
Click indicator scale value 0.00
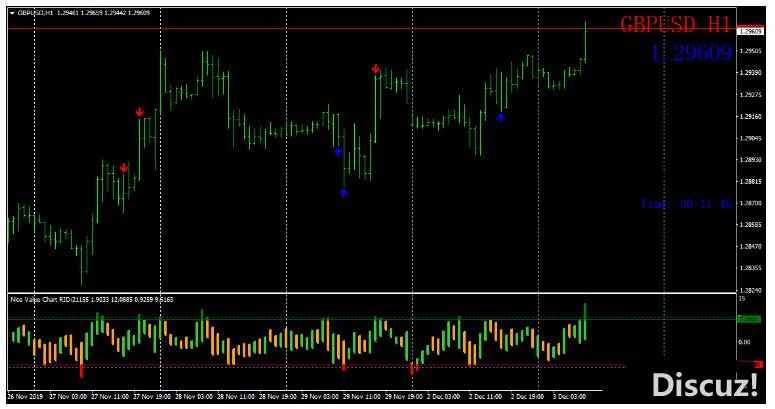[744, 342]
